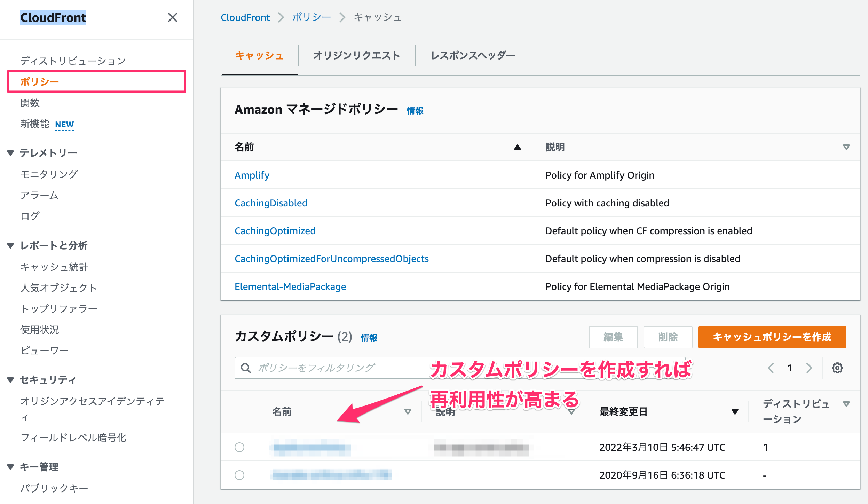Open 使用状況 report
Image resolution: width=868 pixels, height=504 pixels.
(40, 330)
